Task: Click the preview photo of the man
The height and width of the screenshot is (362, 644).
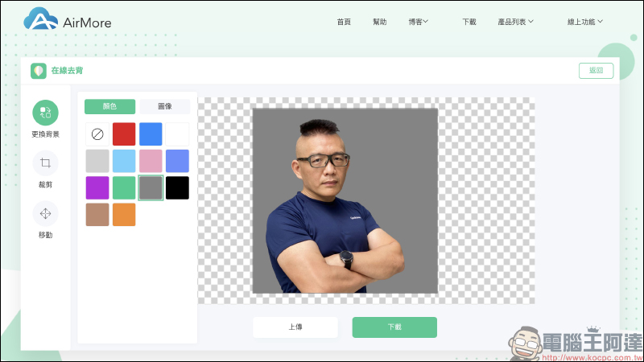Action: (x=345, y=201)
